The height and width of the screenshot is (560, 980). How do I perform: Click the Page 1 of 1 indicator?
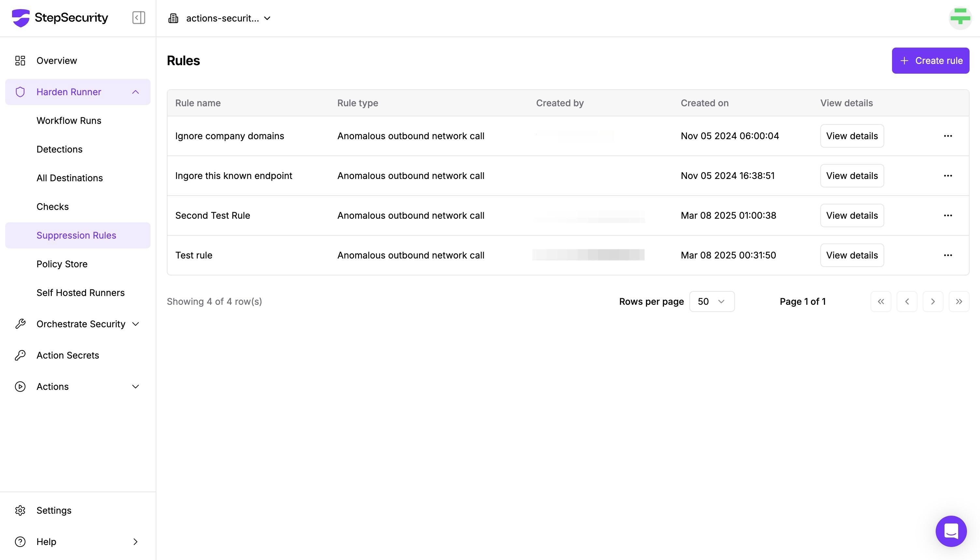802,302
